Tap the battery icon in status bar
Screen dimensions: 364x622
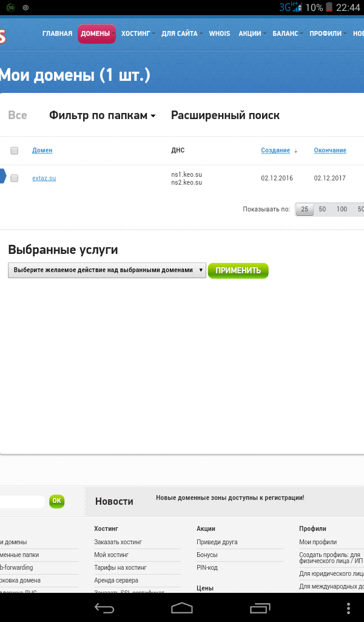tap(329, 7)
